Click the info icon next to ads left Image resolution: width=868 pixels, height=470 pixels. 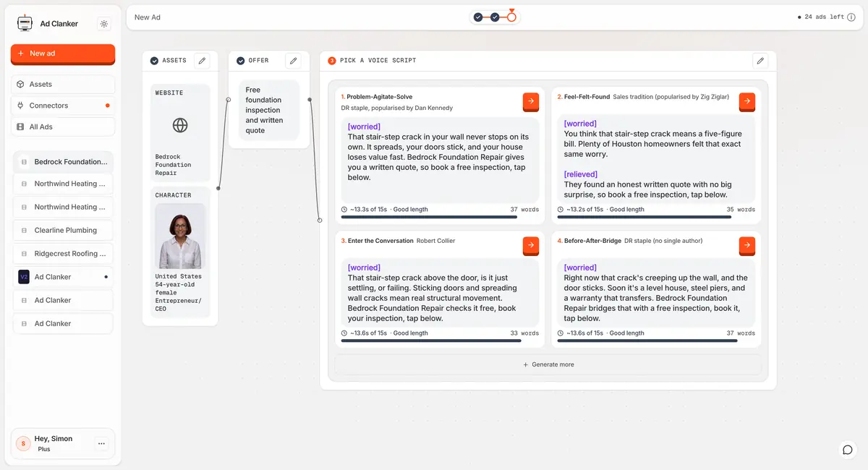851,17
